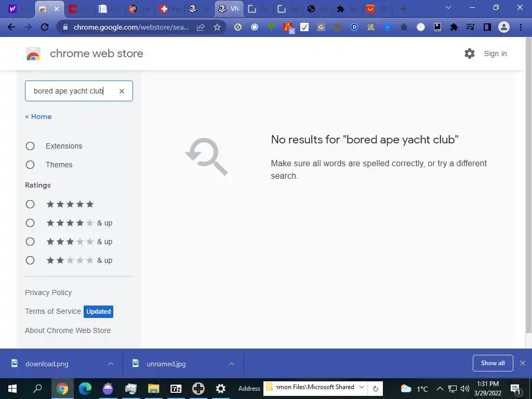Click the bug extension icon in toolbar

tap(404, 27)
